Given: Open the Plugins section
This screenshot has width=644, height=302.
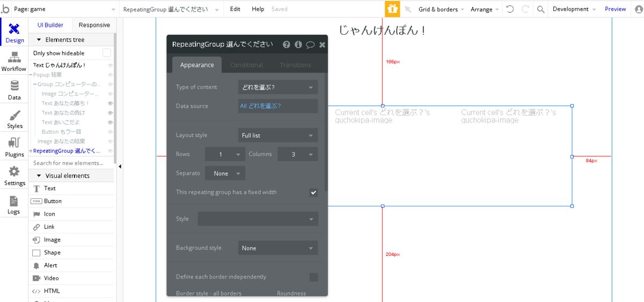Looking at the screenshot, I should click(x=14, y=147).
